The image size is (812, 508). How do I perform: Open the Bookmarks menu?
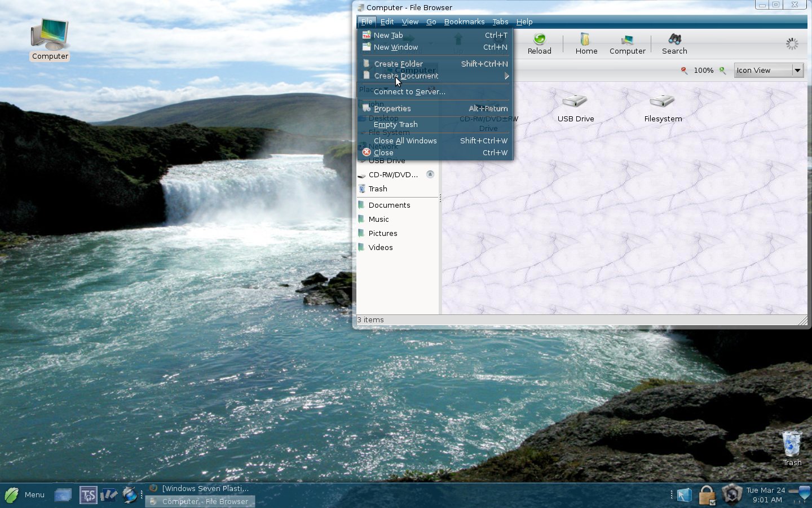click(464, 21)
